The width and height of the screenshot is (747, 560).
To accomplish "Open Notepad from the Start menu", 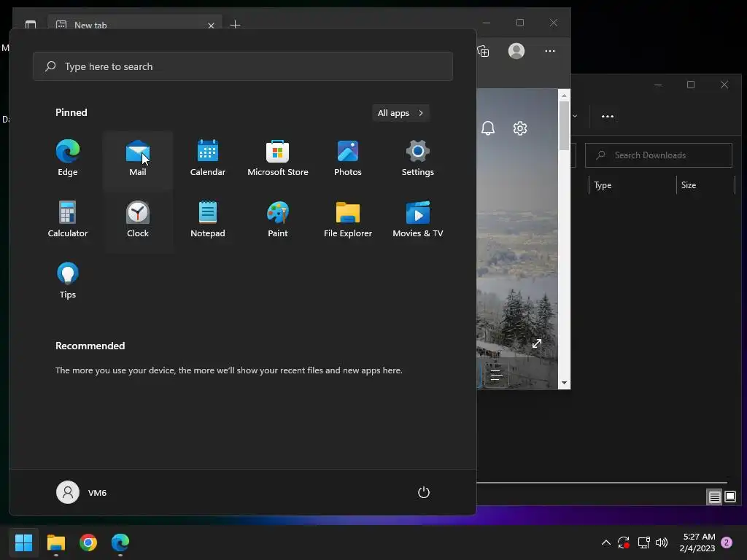I will coord(208,219).
